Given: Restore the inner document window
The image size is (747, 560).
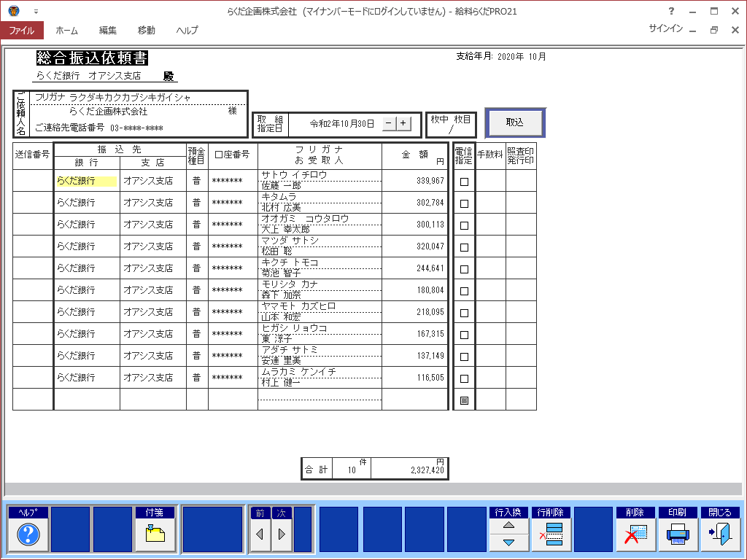Looking at the screenshot, I should [x=713, y=30].
